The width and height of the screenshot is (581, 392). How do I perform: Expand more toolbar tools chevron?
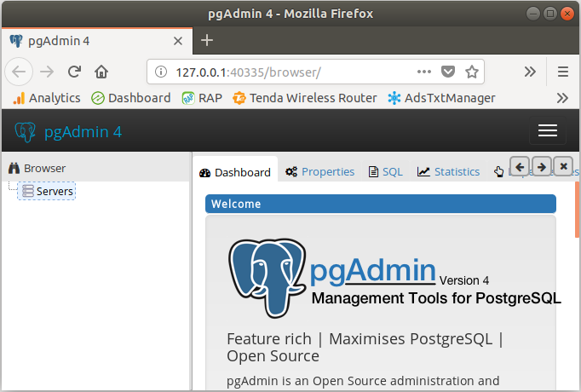[530, 72]
